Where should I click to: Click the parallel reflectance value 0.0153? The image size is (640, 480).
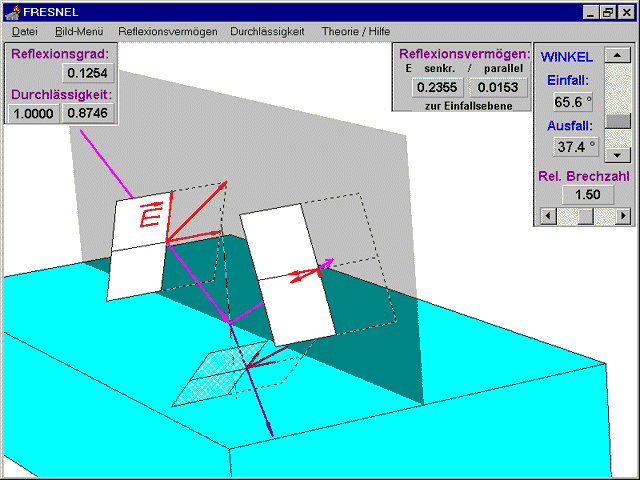[498, 87]
